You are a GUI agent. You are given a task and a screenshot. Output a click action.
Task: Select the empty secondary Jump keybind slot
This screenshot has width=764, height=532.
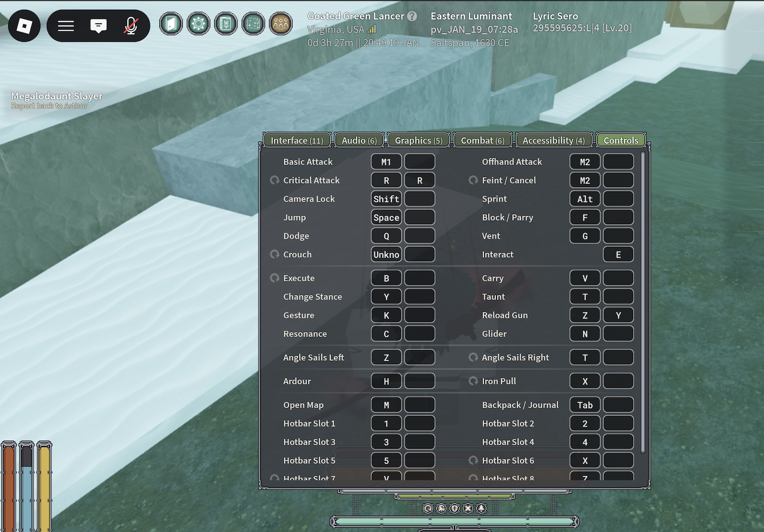coord(420,218)
